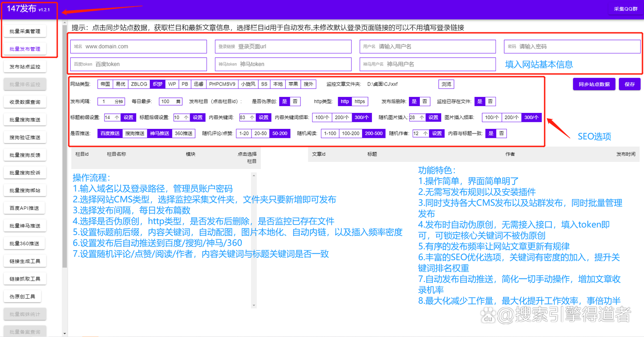Viewport: 644px width, 337px height.
Task: Click 同步站点数据 button
Action: point(594,84)
